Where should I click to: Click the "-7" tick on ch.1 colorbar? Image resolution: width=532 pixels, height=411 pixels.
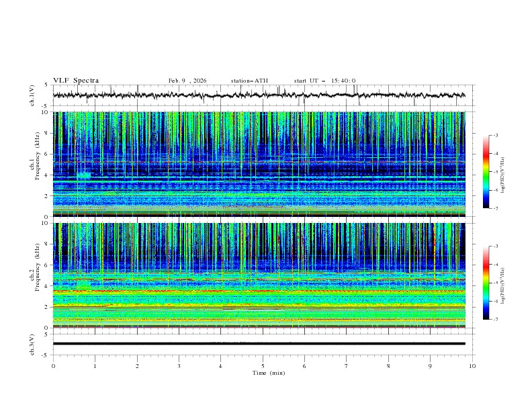click(496, 208)
